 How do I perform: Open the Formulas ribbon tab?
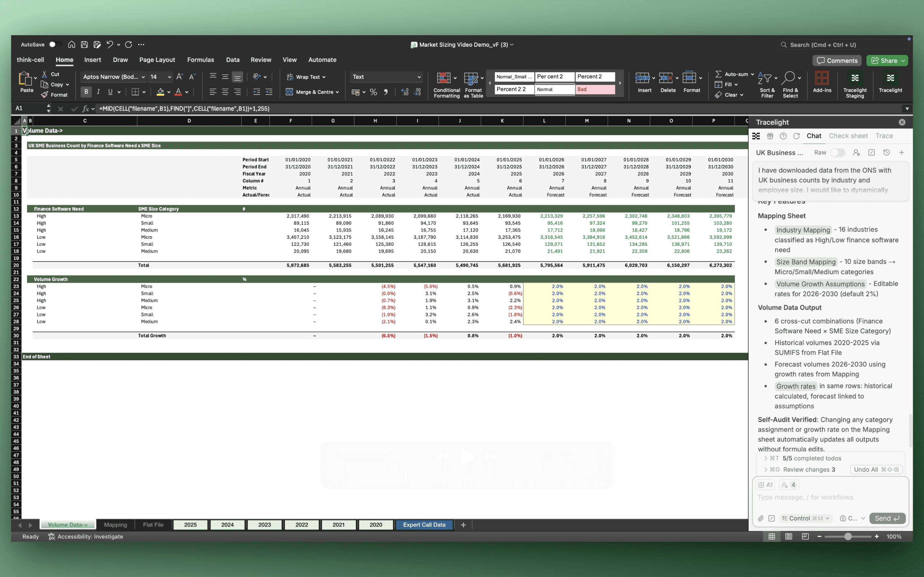(x=200, y=60)
